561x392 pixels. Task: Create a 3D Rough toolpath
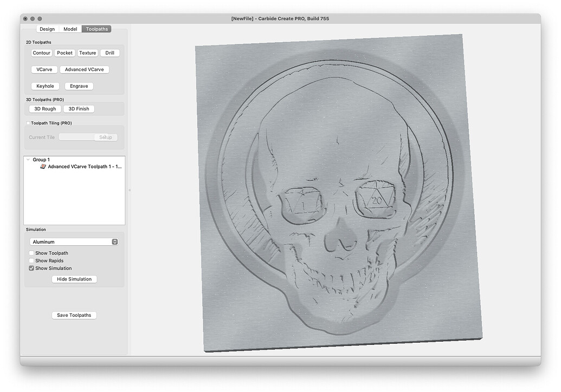pyautogui.click(x=45, y=109)
